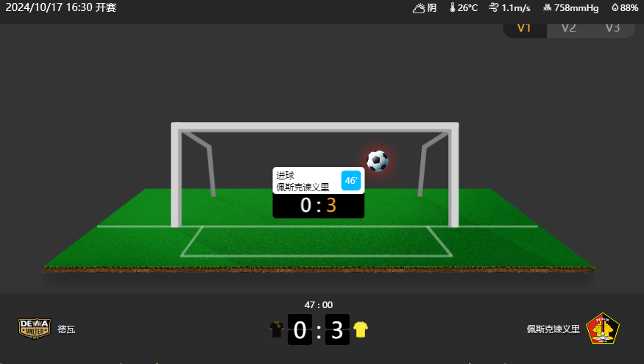Click the humidity droplet icon
644x364 pixels.
[x=615, y=7]
